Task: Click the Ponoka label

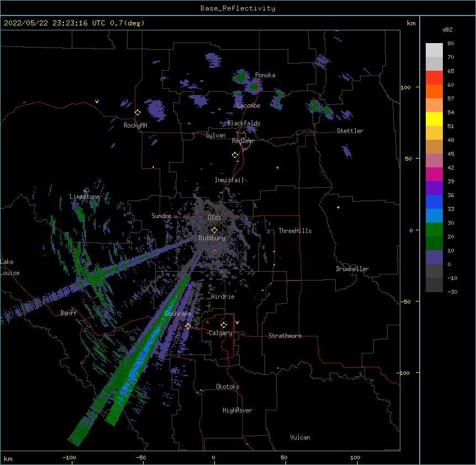Action: (265, 75)
